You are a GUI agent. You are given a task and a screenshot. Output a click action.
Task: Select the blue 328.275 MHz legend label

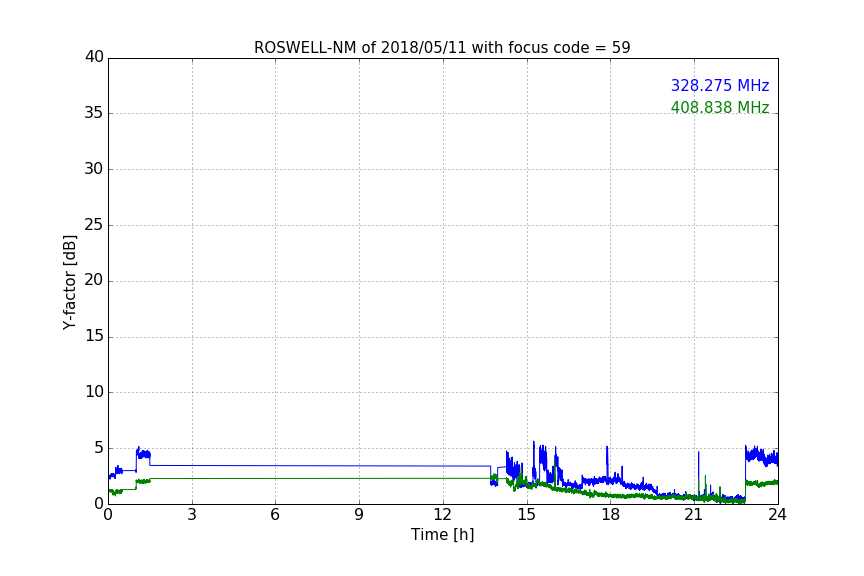[x=720, y=85]
